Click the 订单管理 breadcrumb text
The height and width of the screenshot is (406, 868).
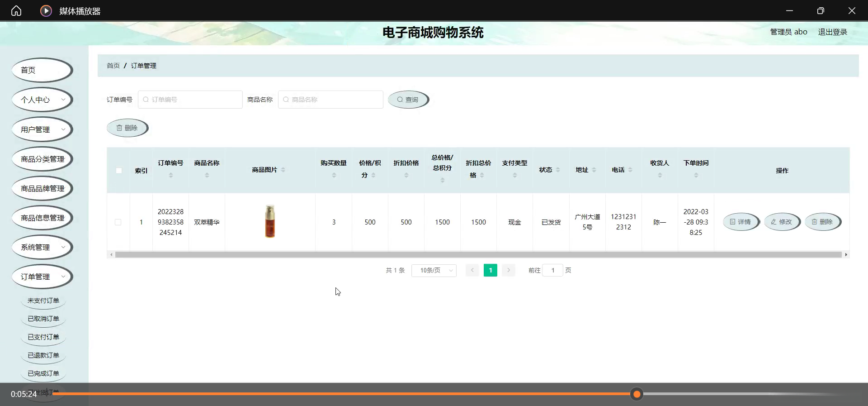coord(144,66)
